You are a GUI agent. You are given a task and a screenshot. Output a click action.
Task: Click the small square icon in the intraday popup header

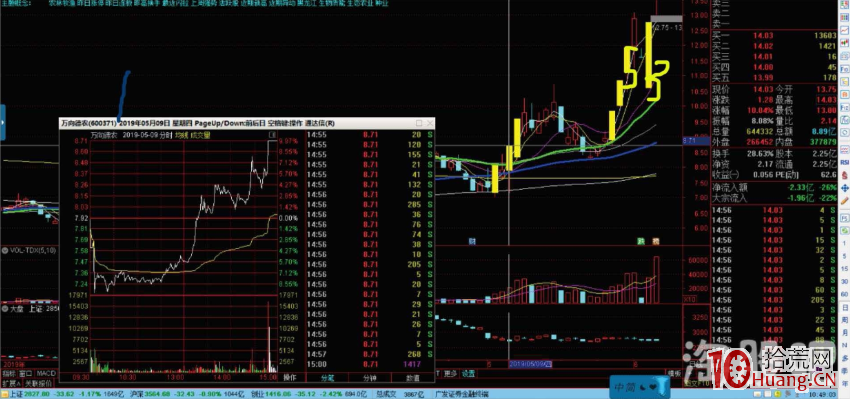click(x=273, y=134)
